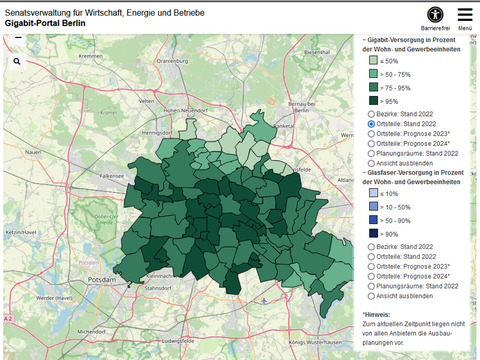Image resolution: width=480 pixels, height=360 pixels.
Task: Select Gigabit Ansicht ausblenden radio
Action: (x=371, y=164)
